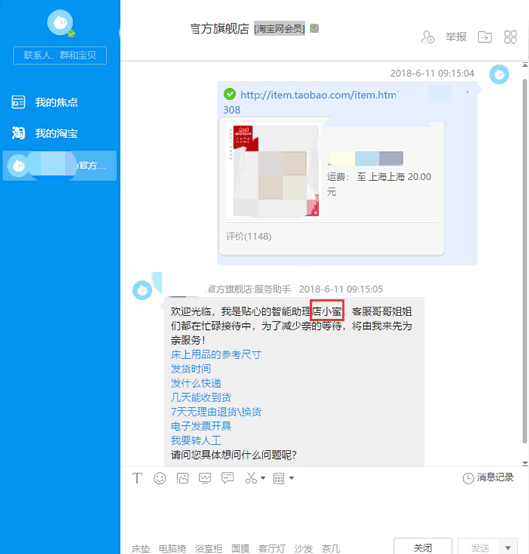Click the 举报 report button
Screen dimensions: 529x554
pos(456,37)
